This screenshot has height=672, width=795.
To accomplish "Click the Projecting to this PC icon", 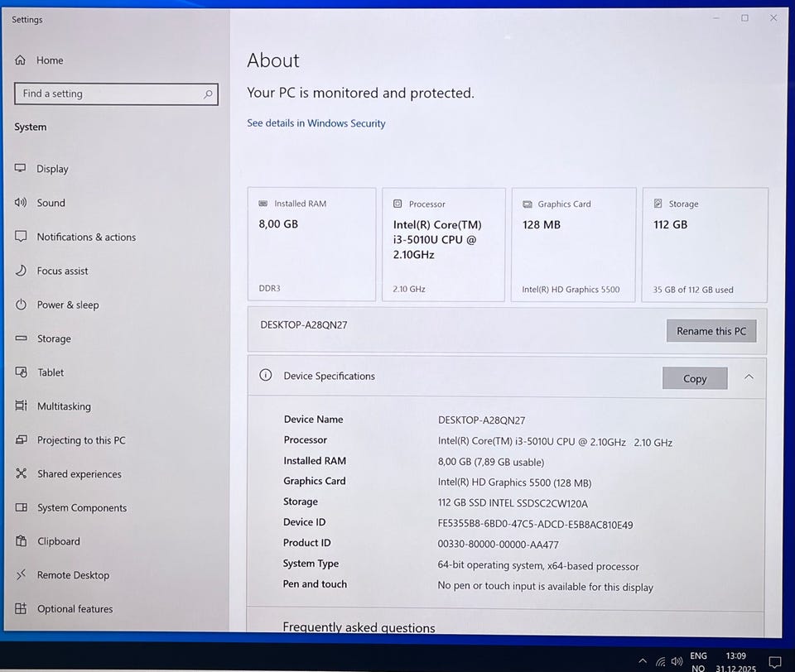I will 22,439.
